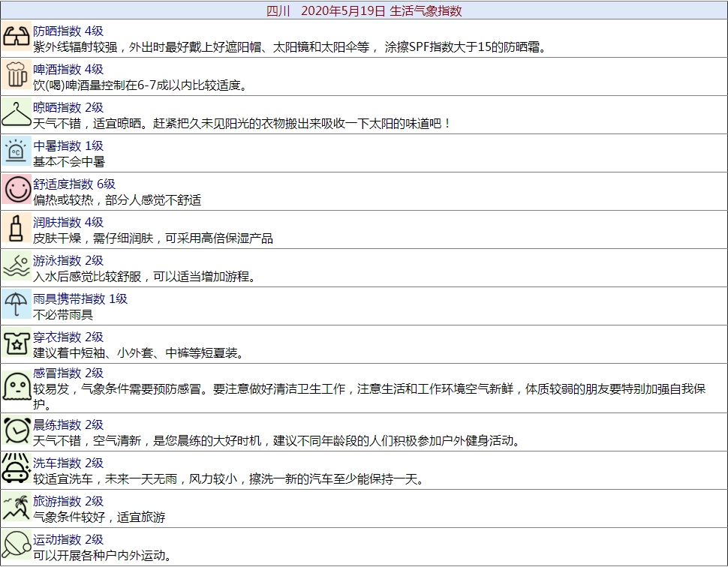This screenshot has height=567, width=728.
Task: Click the blue umbrella icon
Action: [17, 306]
